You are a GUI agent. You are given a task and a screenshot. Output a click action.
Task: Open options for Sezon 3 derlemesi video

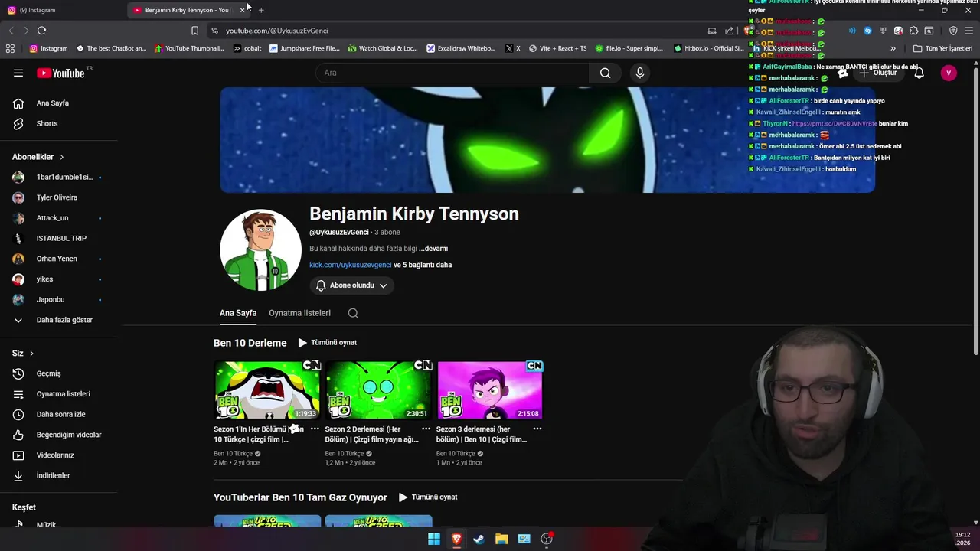[537, 429]
